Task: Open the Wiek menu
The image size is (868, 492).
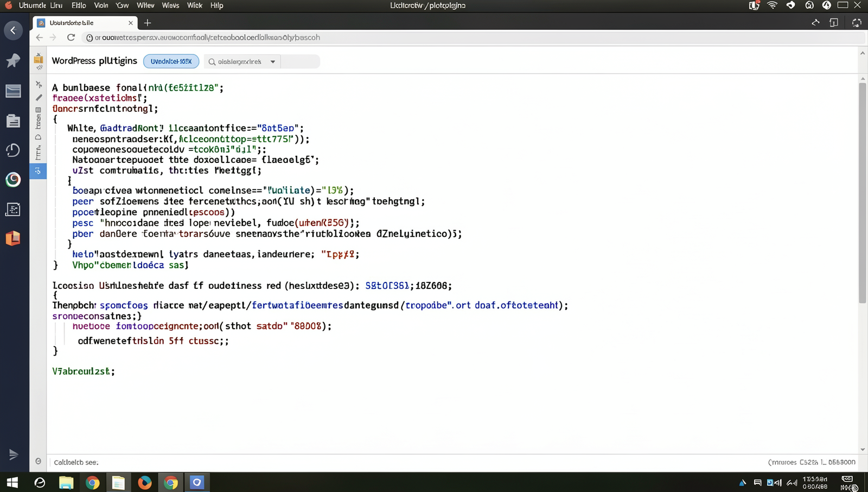Action: pos(195,5)
